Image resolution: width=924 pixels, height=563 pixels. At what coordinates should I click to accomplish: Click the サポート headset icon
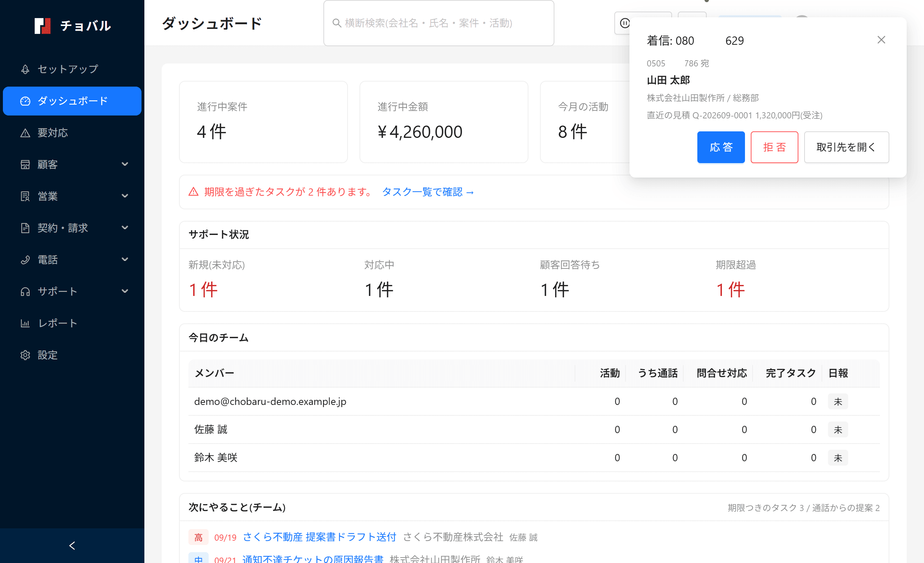tap(25, 292)
